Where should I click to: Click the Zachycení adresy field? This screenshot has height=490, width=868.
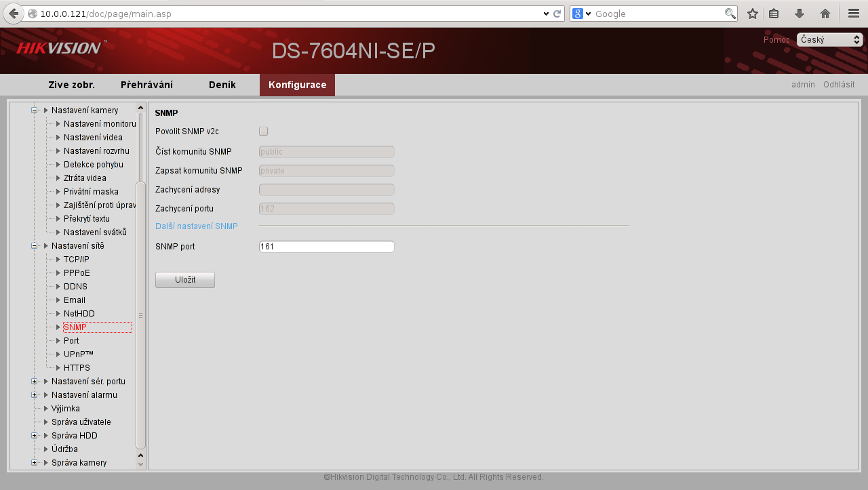pos(326,190)
